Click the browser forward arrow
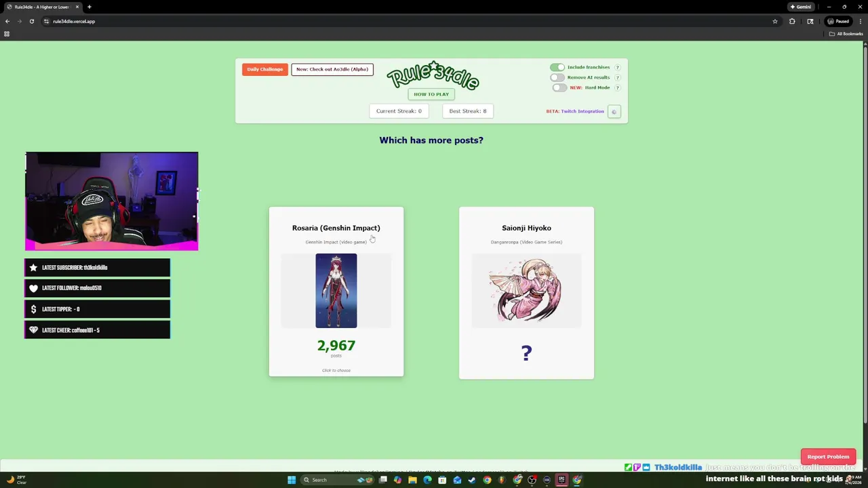The image size is (868, 488). click(19, 21)
